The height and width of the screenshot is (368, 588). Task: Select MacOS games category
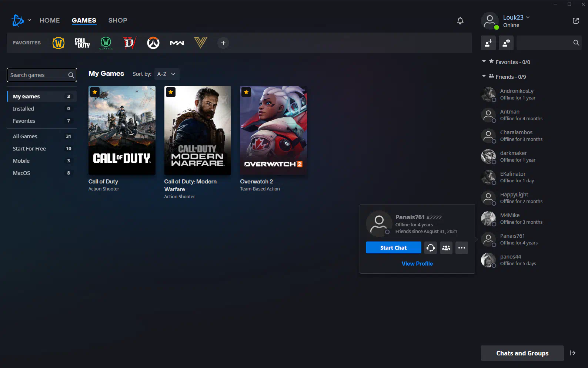42,173
